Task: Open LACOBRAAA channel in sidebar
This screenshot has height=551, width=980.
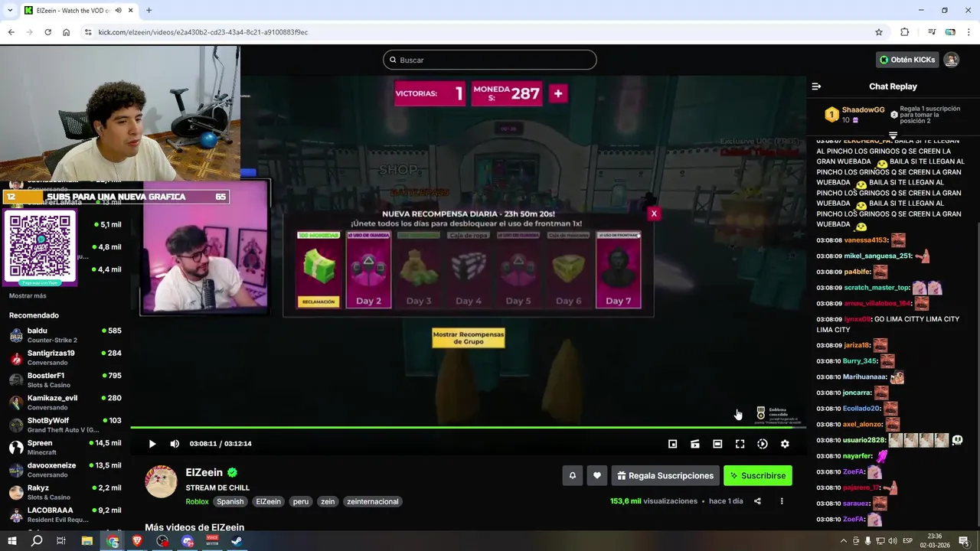Action: [65, 515]
